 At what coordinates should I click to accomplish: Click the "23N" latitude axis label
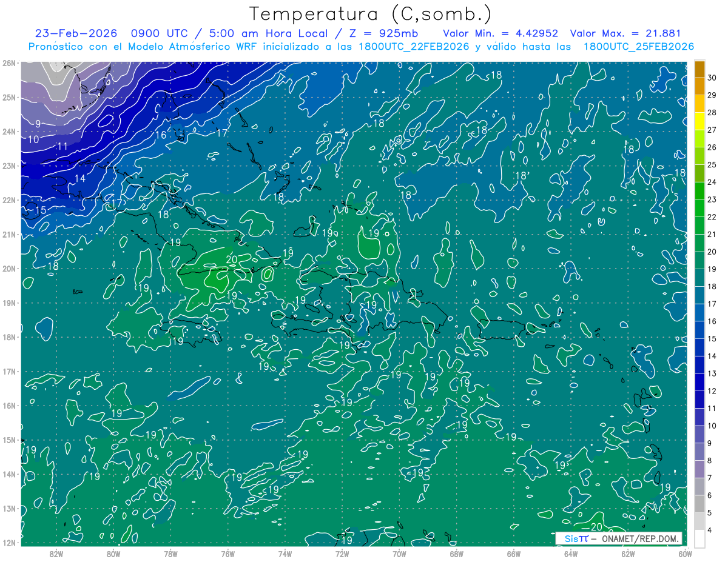[x=8, y=166]
